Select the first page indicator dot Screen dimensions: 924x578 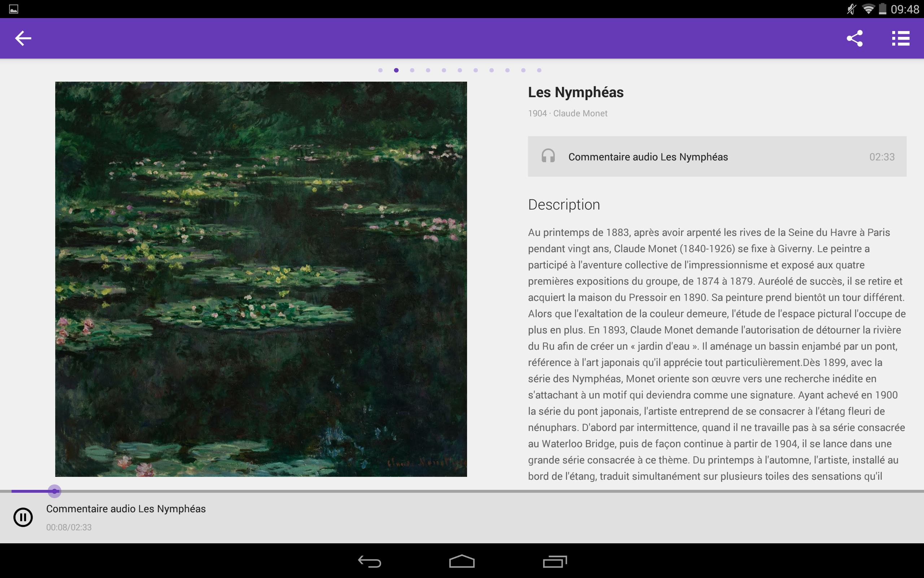[x=380, y=70]
